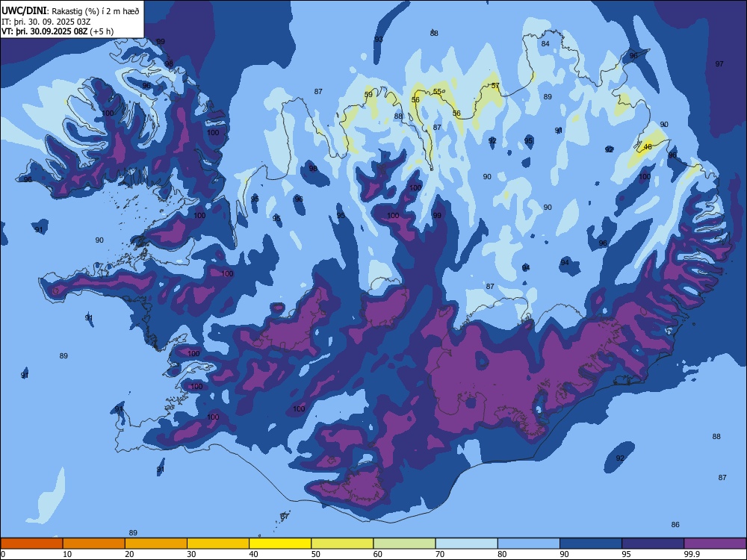
Task: Click the humidity value 57 on the map
Action: click(495, 86)
